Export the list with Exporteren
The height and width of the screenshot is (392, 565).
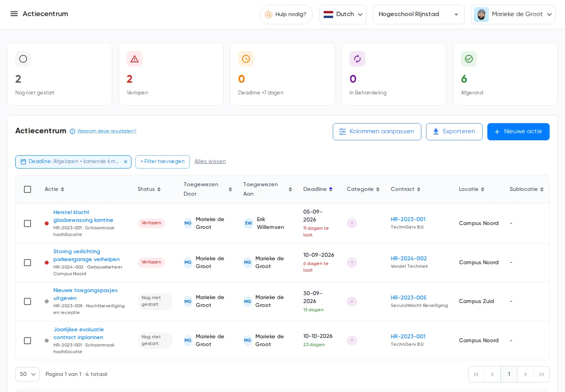[454, 132]
